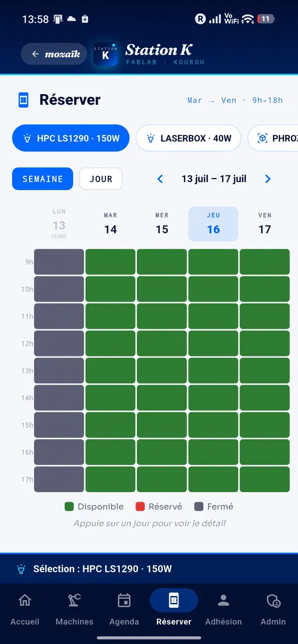298x644 pixels.
Task: Switch to JOUR day view
Action: (x=101, y=179)
